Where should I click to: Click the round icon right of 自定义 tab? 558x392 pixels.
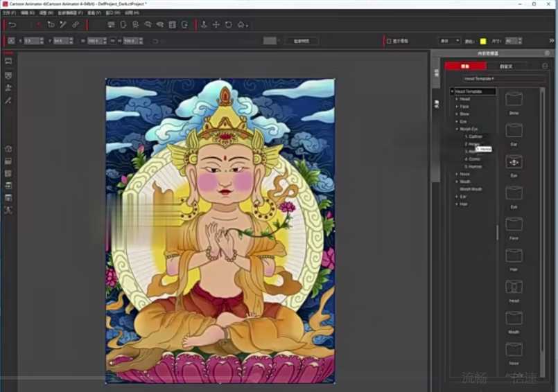point(545,66)
